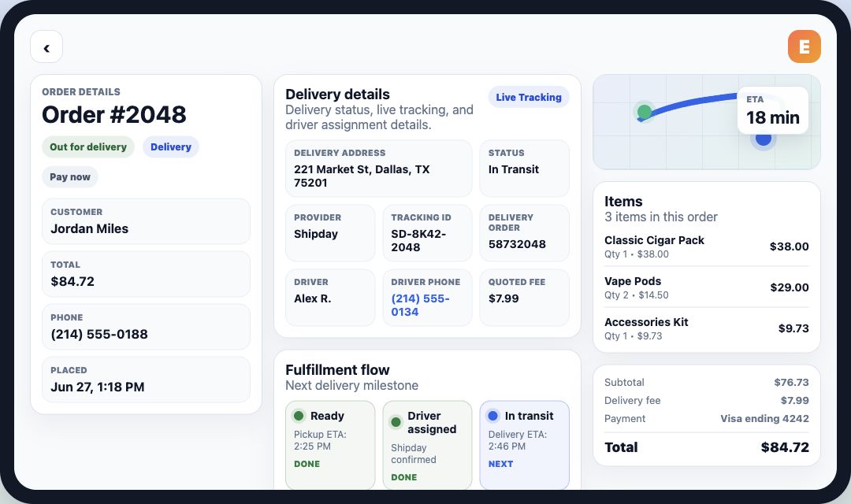
Task: Click the blue dot on In transit step
Action: 492,416
